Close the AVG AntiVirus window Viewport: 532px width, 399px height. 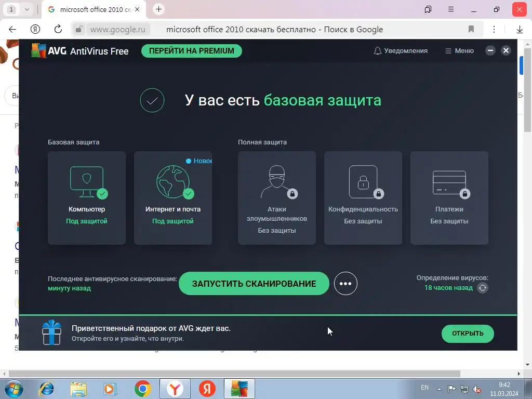tap(506, 50)
